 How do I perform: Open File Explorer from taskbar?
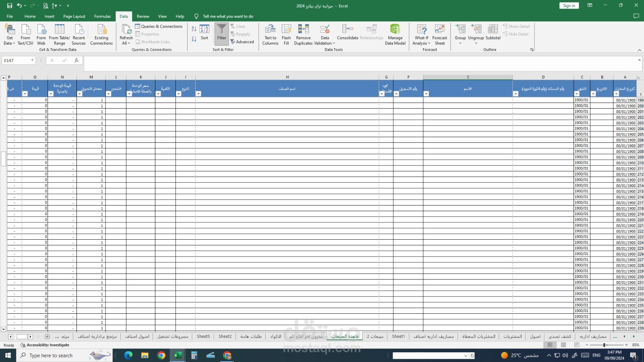coord(145,355)
